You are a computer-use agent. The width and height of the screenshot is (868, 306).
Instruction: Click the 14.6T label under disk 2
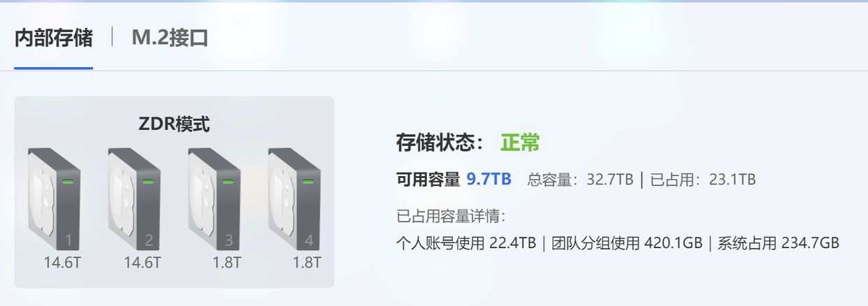143,263
